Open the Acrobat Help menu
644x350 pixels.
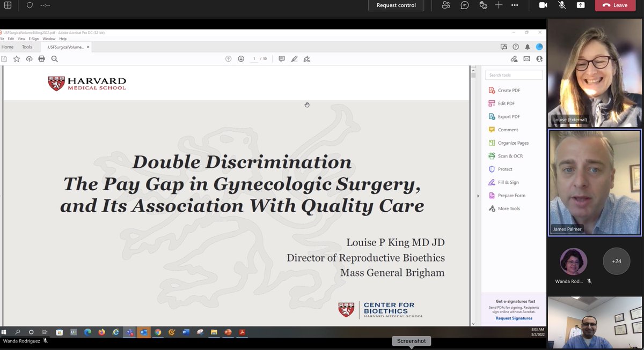pos(63,39)
